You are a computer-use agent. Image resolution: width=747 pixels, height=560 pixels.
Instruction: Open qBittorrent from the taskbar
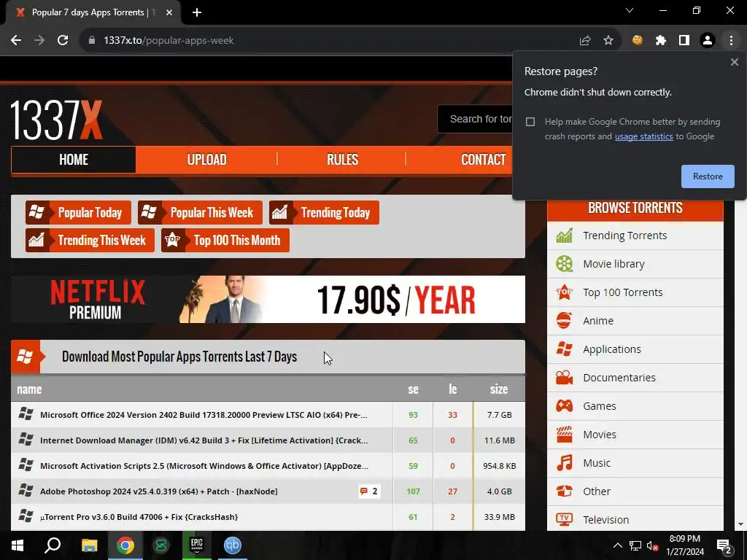233,545
